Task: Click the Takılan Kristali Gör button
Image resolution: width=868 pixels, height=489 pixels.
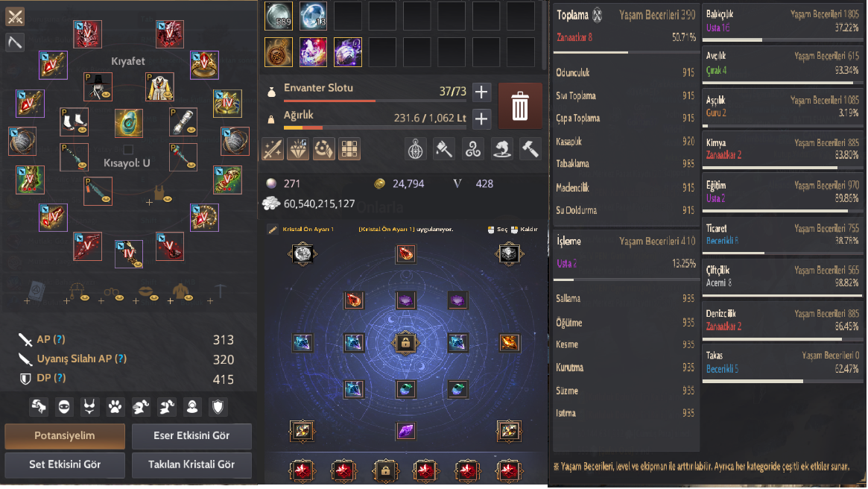Action: [191, 464]
